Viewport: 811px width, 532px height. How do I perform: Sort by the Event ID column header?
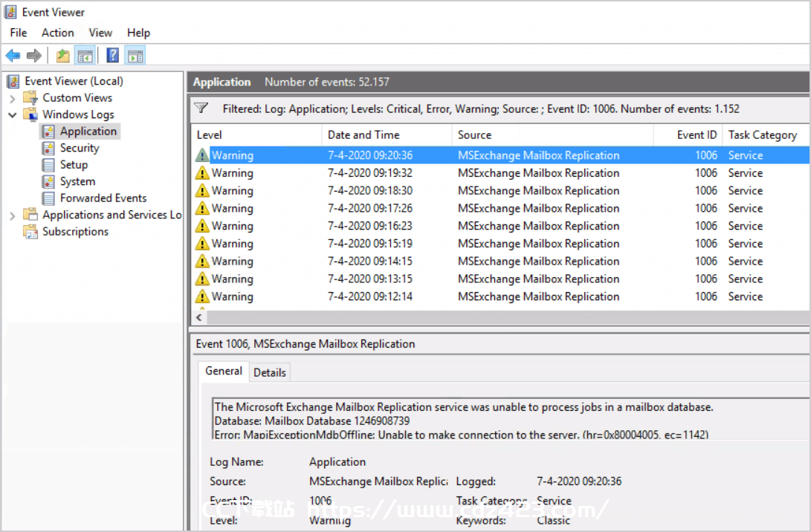688,135
